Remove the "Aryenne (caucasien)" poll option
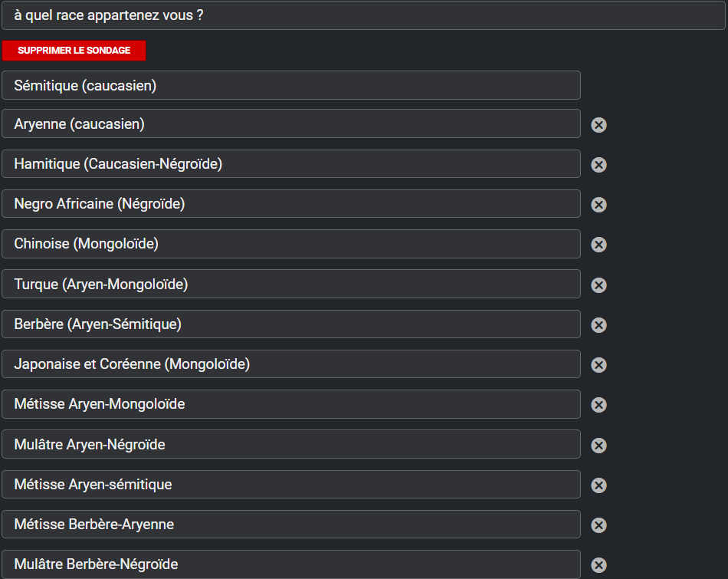This screenshot has width=728, height=579. (x=599, y=125)
